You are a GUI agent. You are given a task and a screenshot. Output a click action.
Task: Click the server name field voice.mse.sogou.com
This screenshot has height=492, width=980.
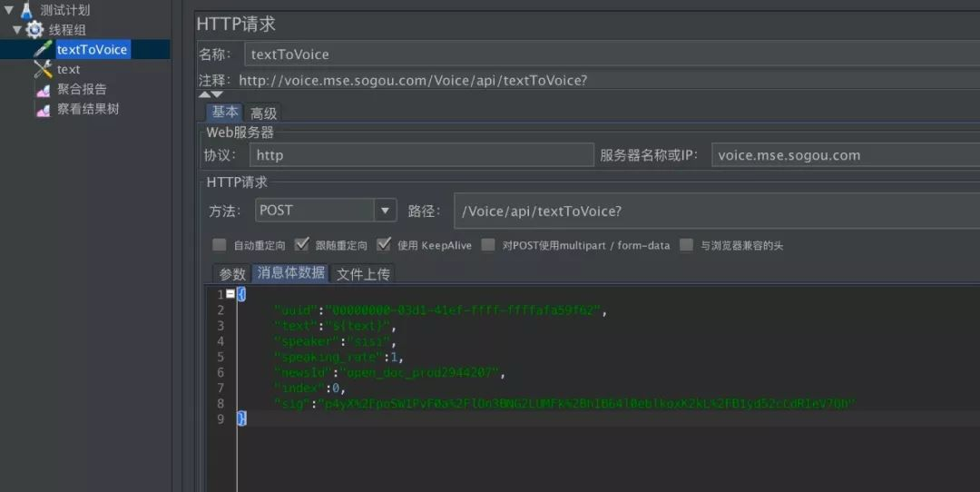tap(846, 155)
